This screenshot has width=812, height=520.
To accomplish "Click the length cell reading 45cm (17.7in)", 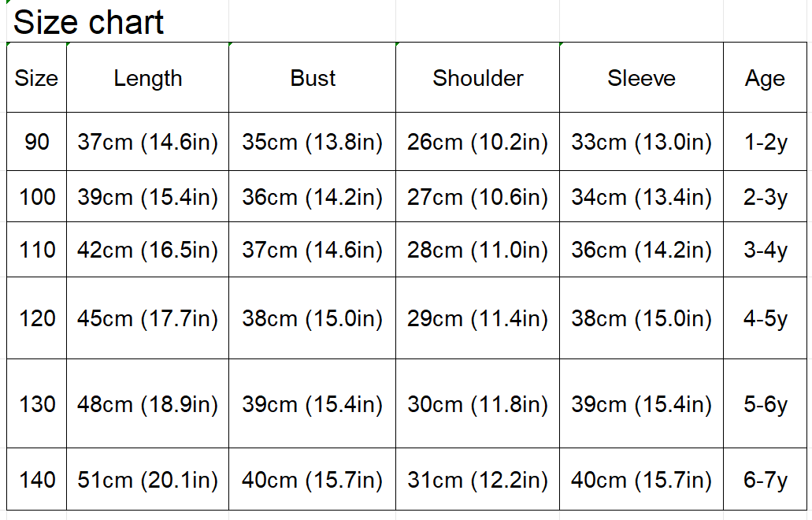I will pyautogui.click(x=148, y=318).
